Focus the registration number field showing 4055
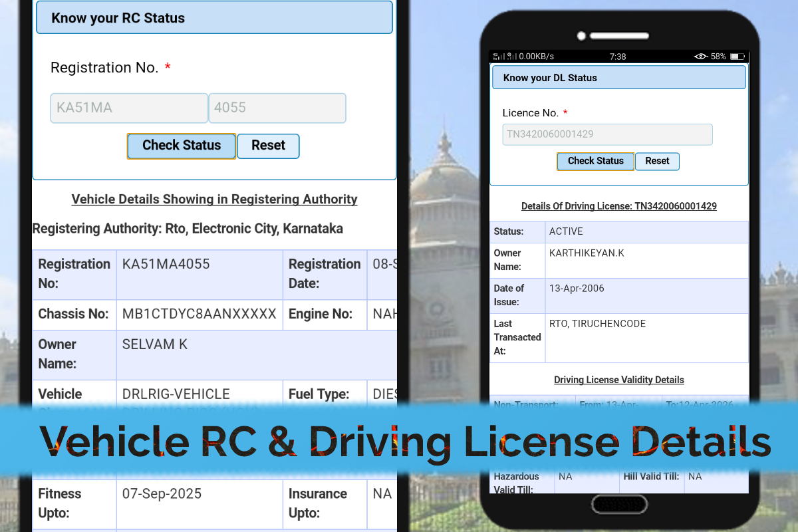Viewport: 798px width, 532px height. pos(277,108)
